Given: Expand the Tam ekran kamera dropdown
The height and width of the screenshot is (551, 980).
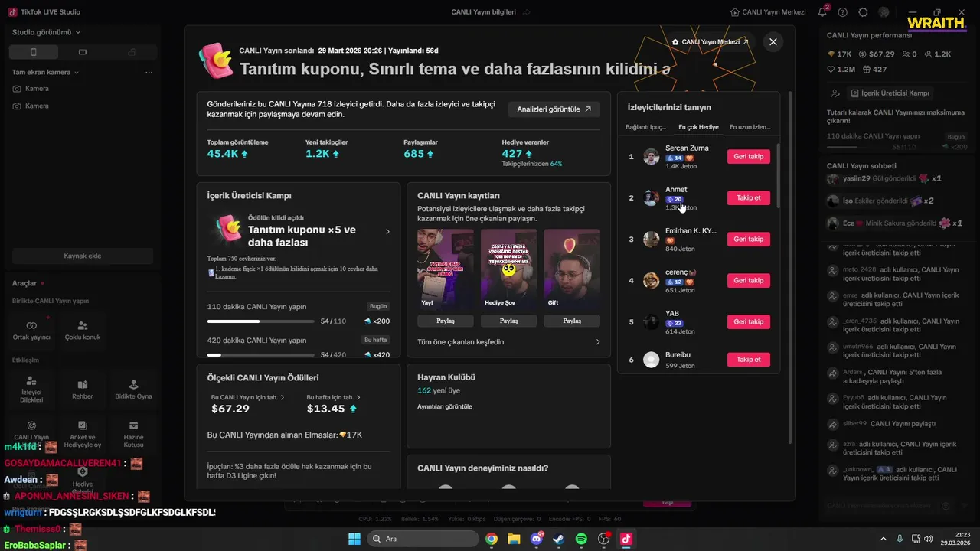Looking at the screenshot, I should tap(77, 73).
